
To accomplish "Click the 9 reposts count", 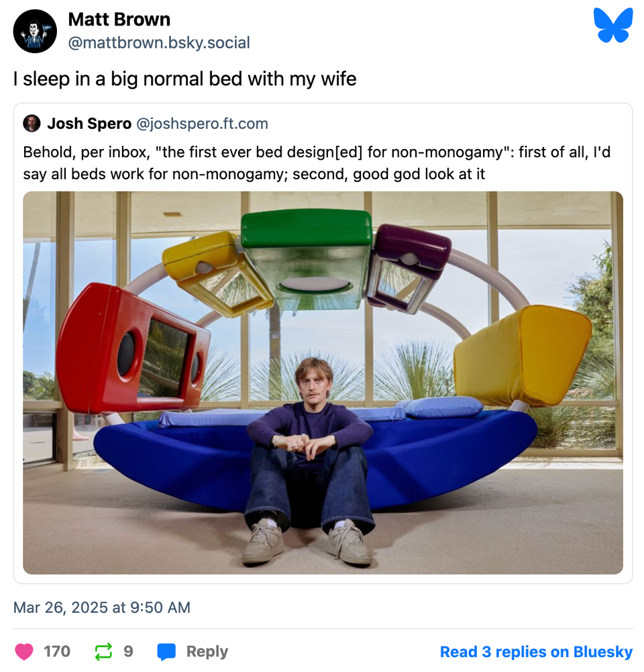I will (x=128, y=651).
